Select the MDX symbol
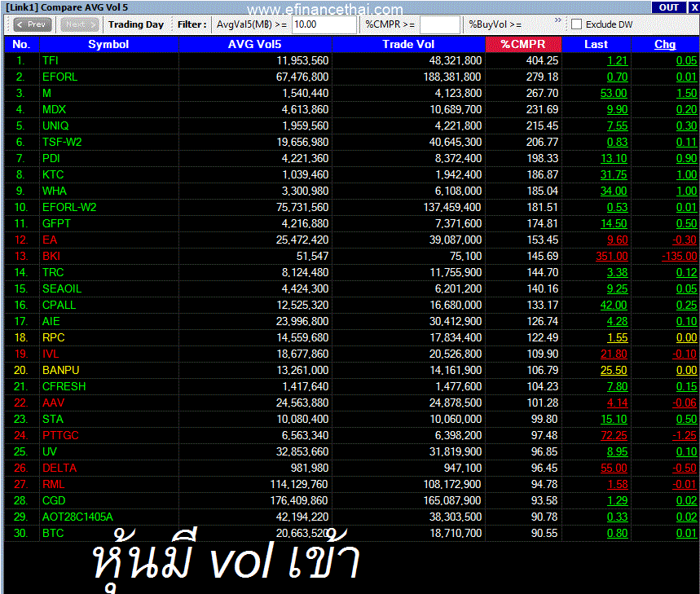Viewport: 700px width, 594px height. coord(54,109)
